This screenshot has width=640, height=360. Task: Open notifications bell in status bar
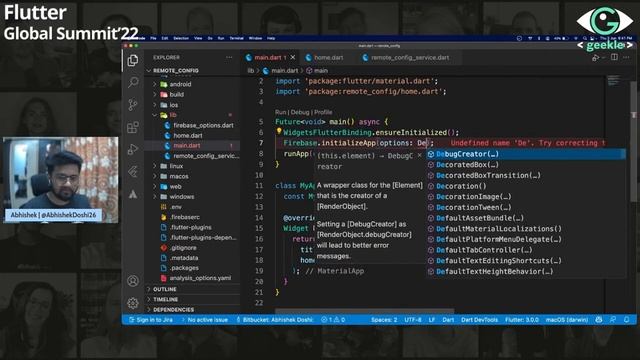click(627, 320)
